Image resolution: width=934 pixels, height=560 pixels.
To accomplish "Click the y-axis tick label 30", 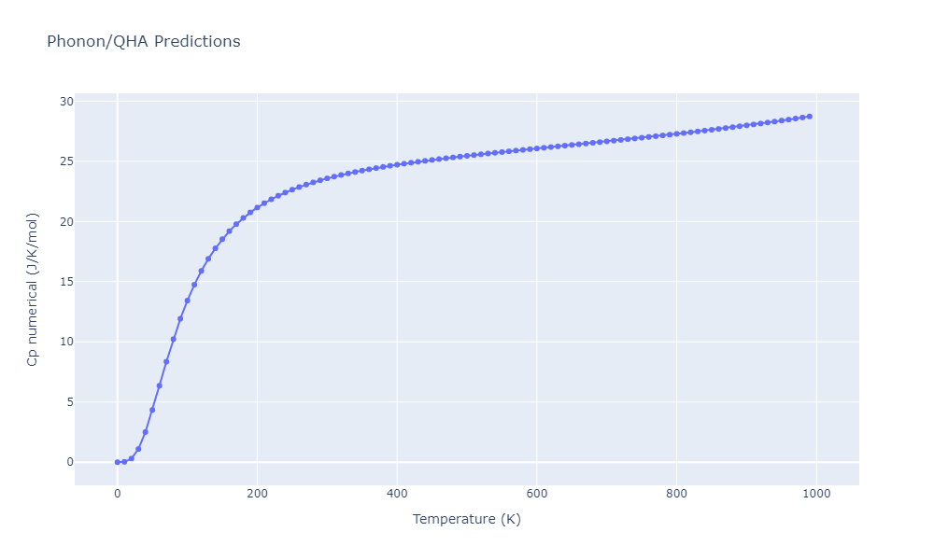I will tap(66, 102).
